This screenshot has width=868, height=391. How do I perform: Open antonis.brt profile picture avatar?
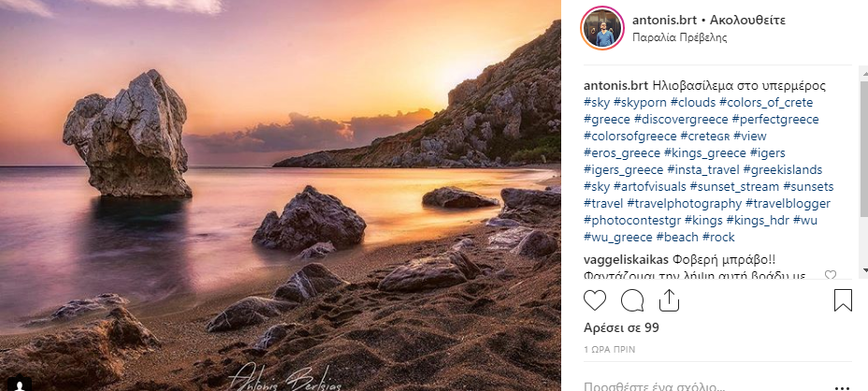click(x=602, y=28)
